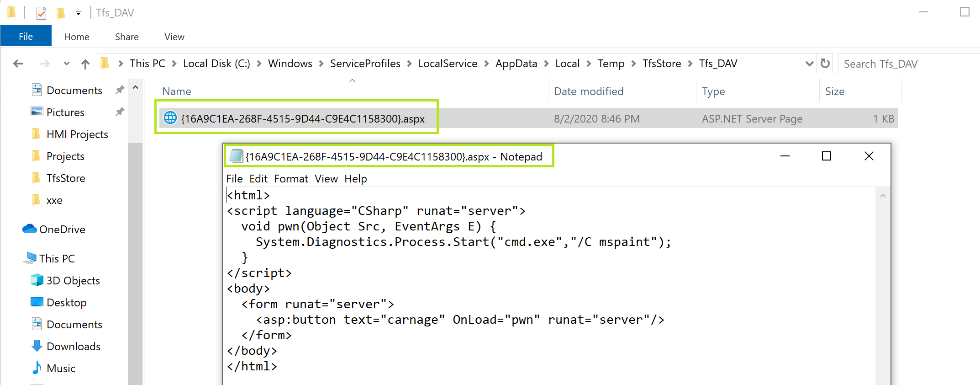Screen dimensions: 980x385
Task: Click the pin icon next to Documents
Action: (x=120, y=90)
